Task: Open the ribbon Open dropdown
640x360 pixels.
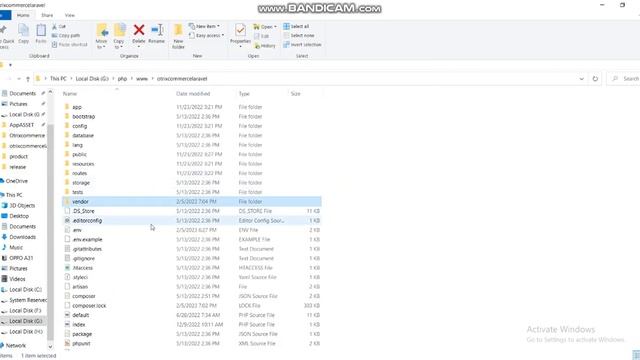Action: click(265, 27)
